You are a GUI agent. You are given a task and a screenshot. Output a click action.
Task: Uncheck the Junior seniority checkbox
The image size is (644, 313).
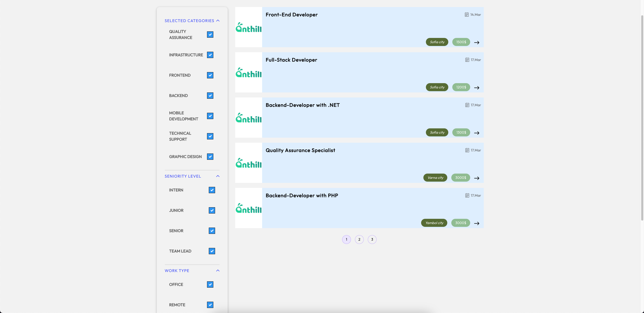(x=212, y=210)
